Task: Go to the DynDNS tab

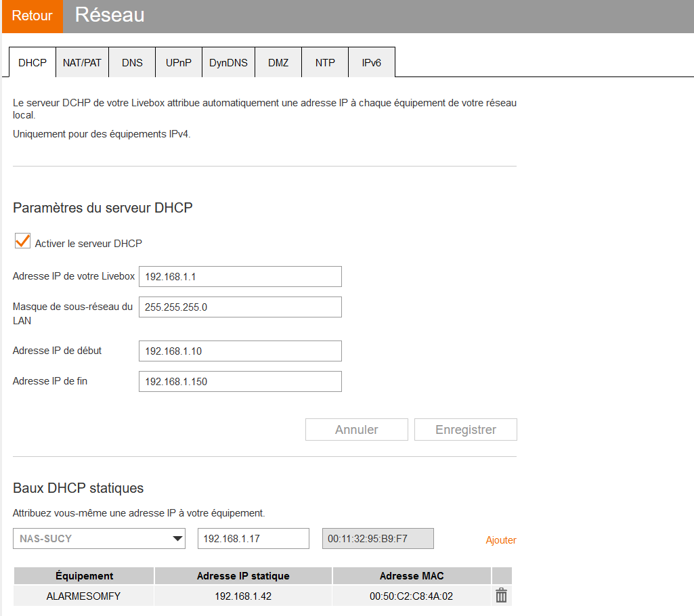Action: coord(228,63)
